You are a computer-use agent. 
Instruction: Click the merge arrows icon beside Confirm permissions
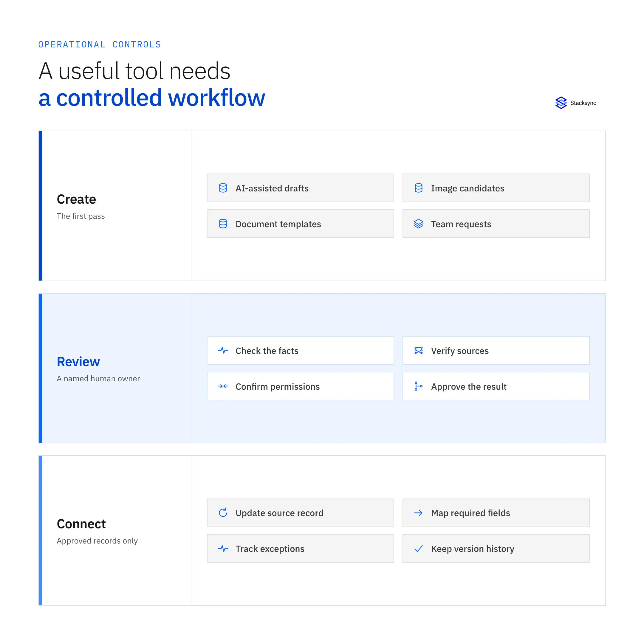tap(223, 386)
